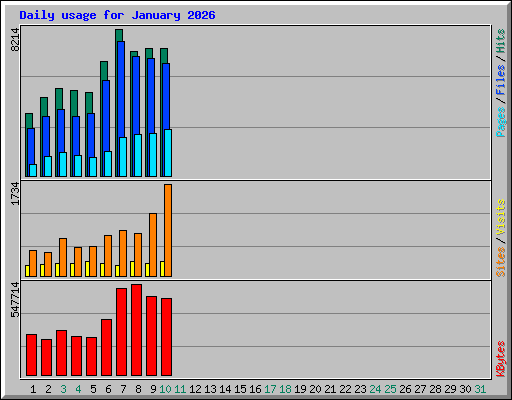Click day label '29' on the x-axis

(450, 389)
